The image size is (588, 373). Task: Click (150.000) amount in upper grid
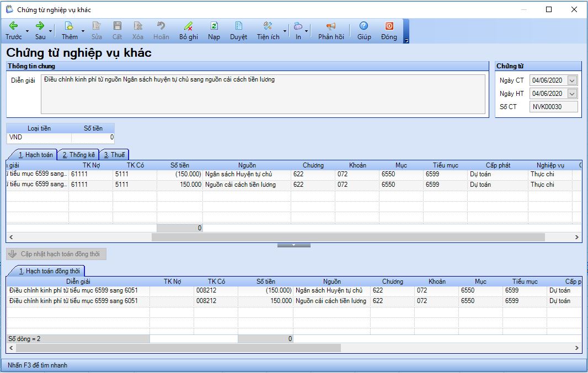[188, 174]
